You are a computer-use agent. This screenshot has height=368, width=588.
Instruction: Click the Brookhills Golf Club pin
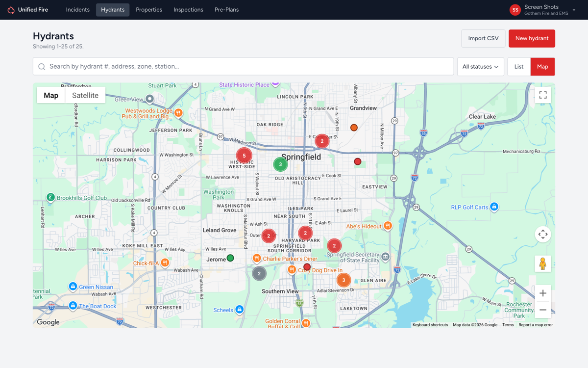click(x=50, y=197)
